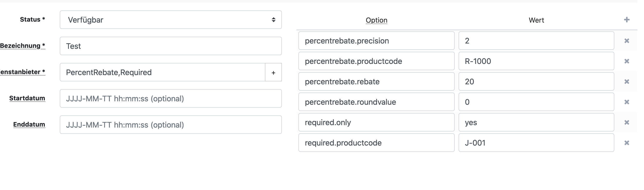Click the Startdatum date input

click(x=171, y=98)
